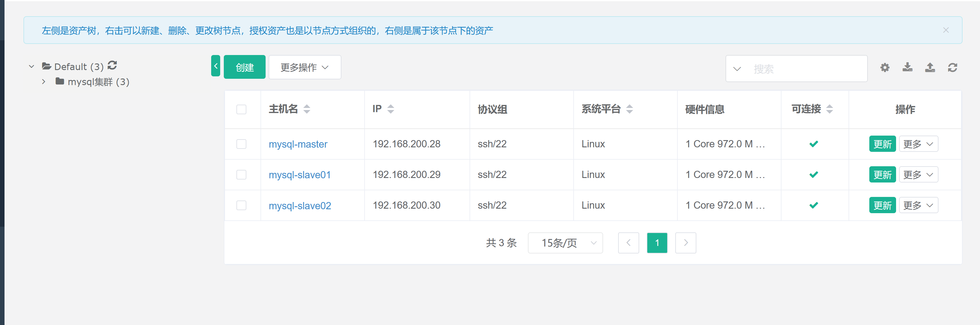The image size is (980, 325).
Task: Click the export download icon
Action: coord(907,67)
